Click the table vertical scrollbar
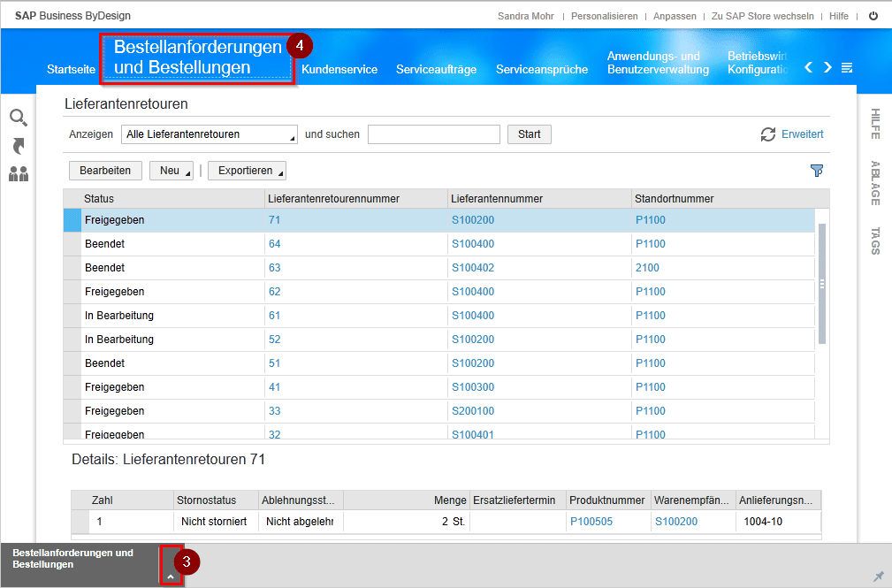 tap(822, 284)
